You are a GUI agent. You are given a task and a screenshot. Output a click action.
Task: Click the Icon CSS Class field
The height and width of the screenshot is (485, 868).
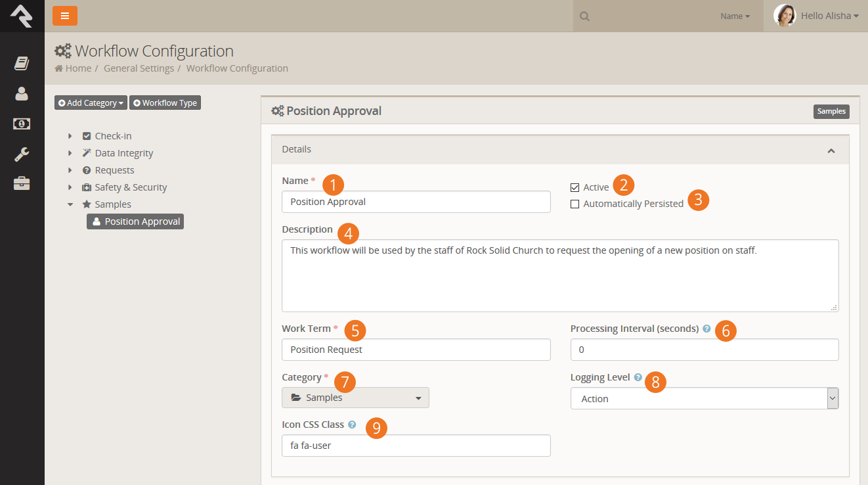[x=416, y=446]
